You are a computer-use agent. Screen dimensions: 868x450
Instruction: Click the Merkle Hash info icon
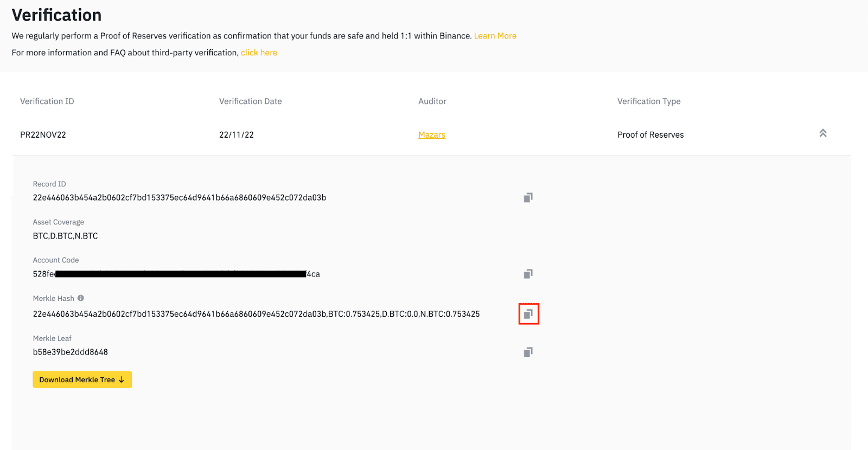(x=81, y=298)
